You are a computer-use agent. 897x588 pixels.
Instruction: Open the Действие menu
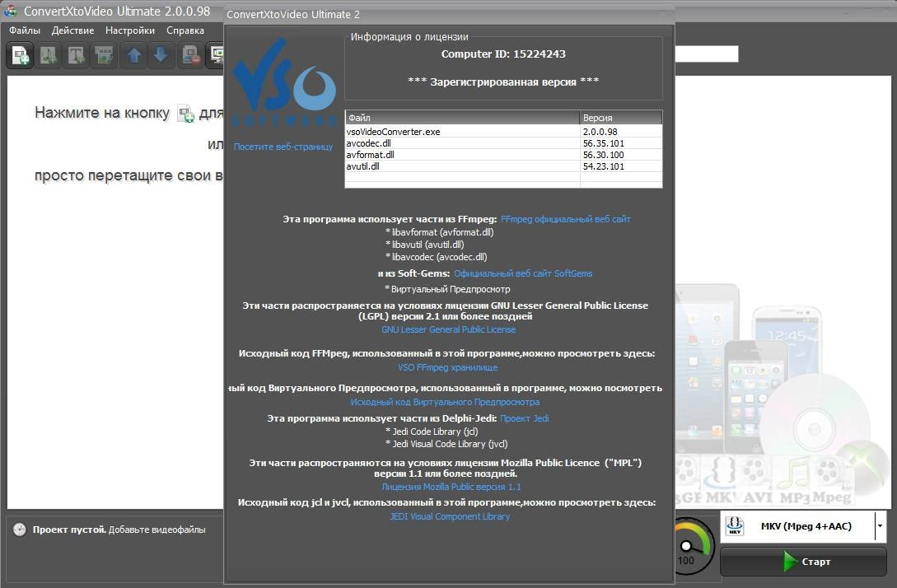72,30
